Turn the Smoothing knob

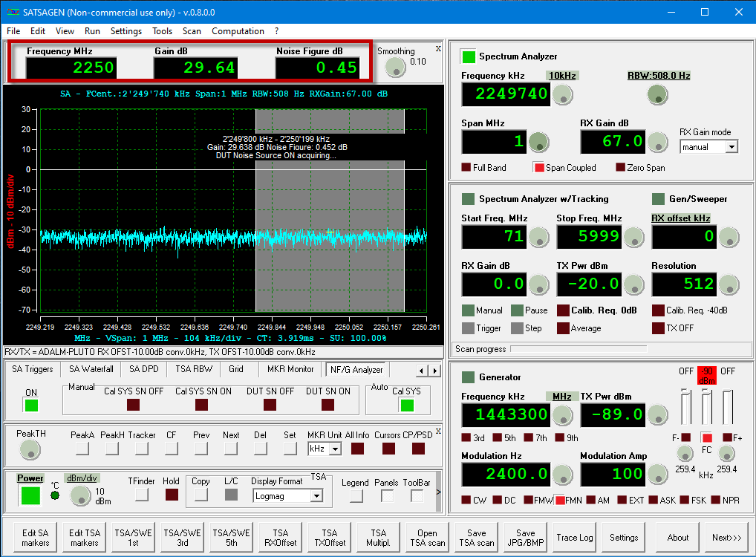395,67
